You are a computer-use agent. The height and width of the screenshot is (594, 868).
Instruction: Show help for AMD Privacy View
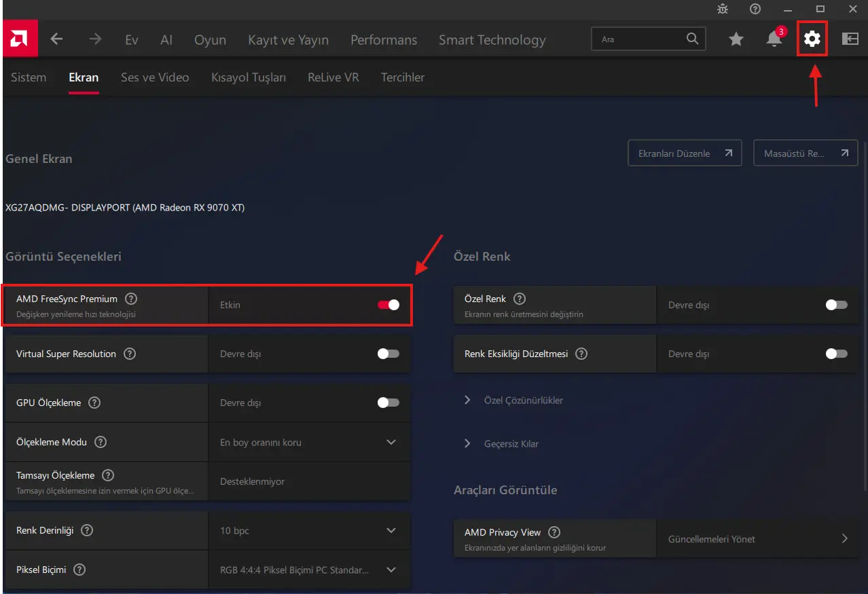[x=554, y=533]
